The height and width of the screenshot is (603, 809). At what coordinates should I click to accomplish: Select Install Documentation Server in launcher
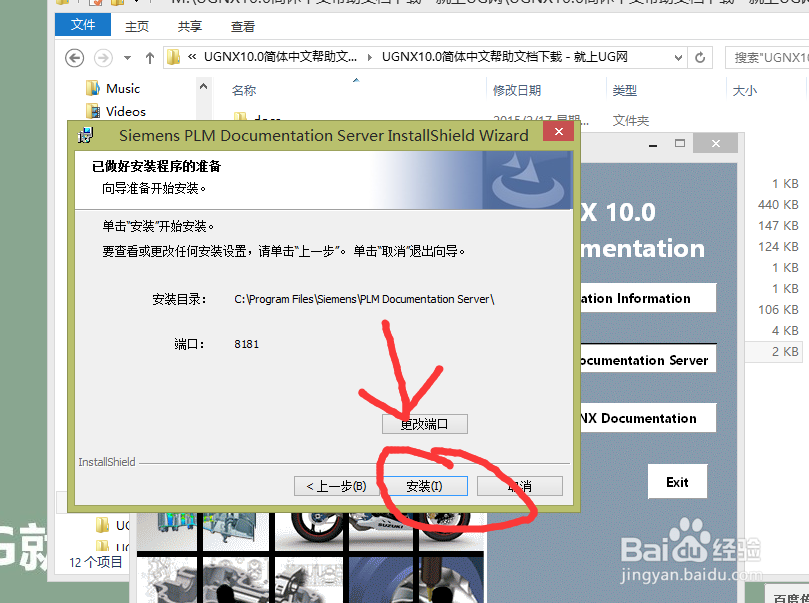tap(649, 360)
